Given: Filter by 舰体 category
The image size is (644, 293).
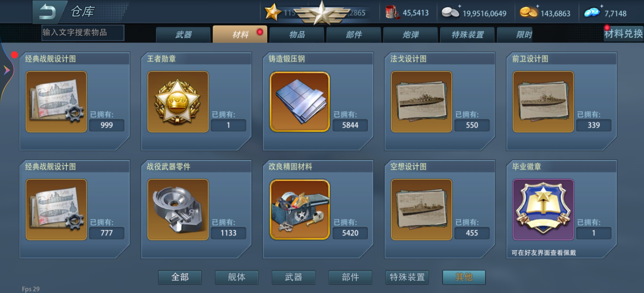Looking at the screenshot, I should (237, 277).
